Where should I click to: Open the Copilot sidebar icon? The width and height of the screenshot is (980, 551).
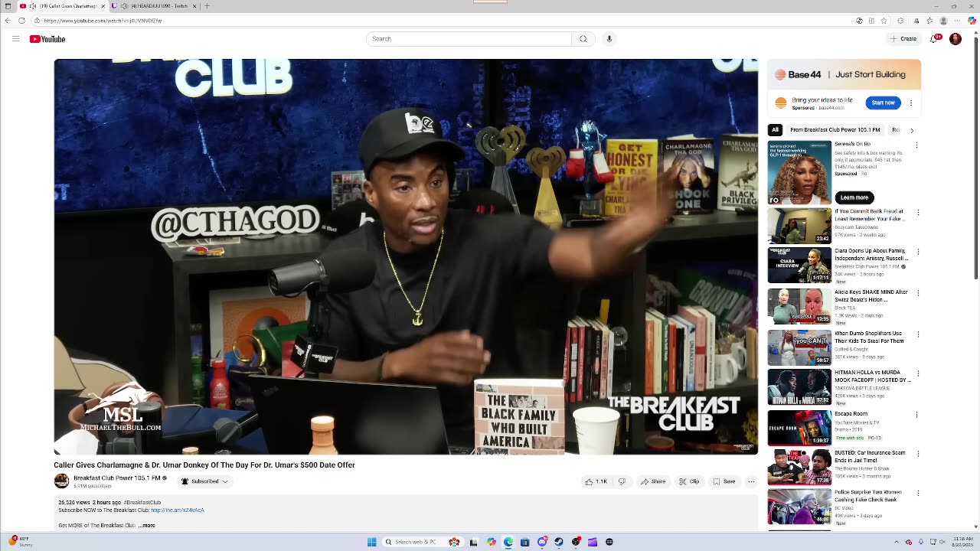tap(972, 21)
